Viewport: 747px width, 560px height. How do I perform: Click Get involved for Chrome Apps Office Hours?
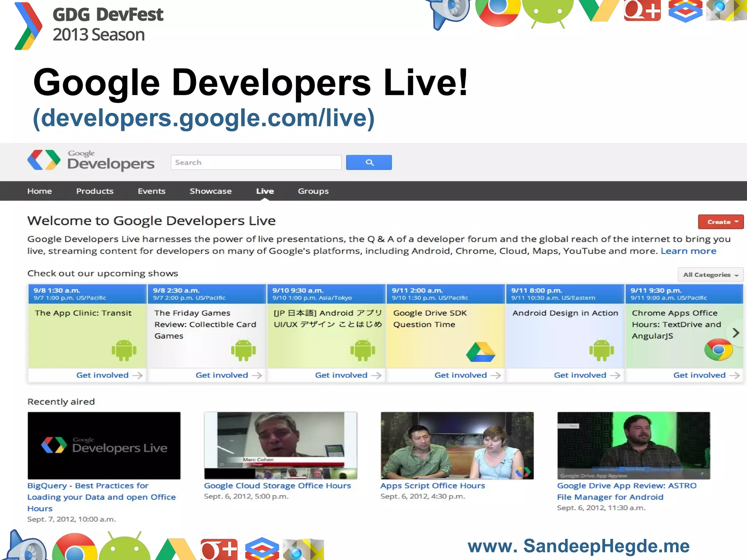click(706, 375)
